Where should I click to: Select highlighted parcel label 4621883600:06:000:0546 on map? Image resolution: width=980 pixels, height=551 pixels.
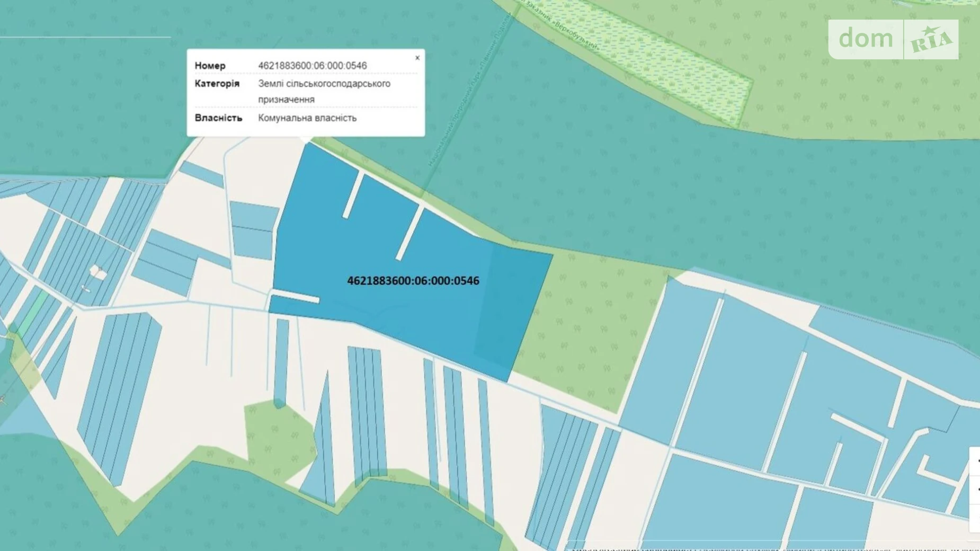[413, 281]
